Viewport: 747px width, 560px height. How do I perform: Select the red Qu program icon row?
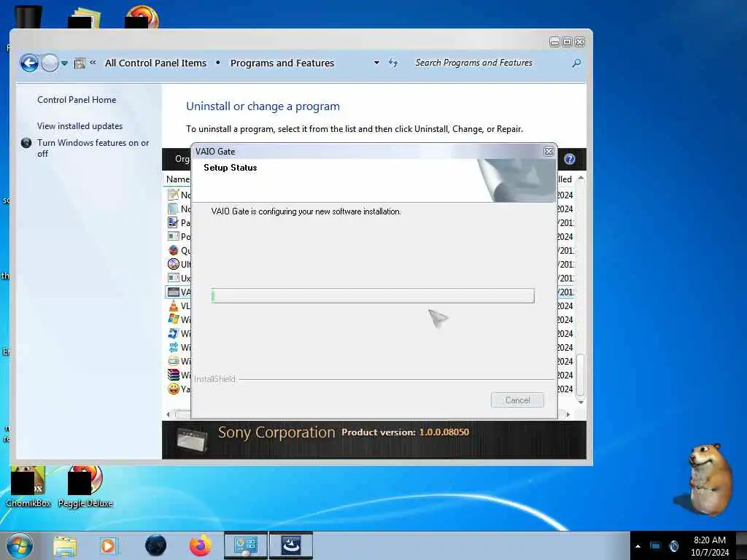pyautogui.click(x=174, y=250)
